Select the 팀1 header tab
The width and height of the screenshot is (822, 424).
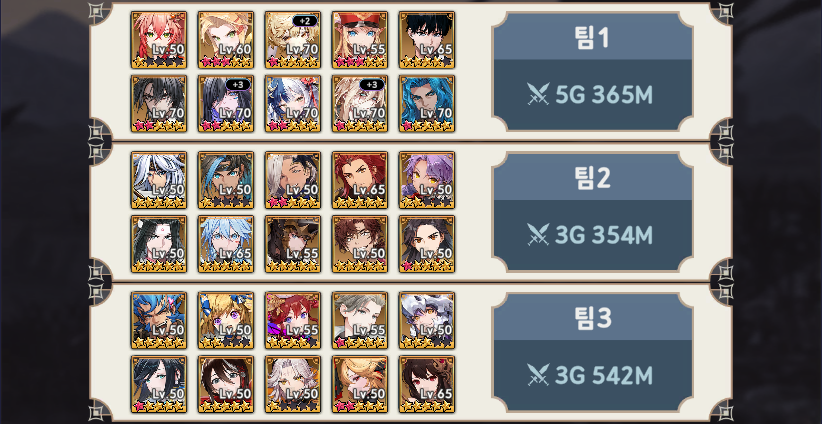click(x=592, y=37)
